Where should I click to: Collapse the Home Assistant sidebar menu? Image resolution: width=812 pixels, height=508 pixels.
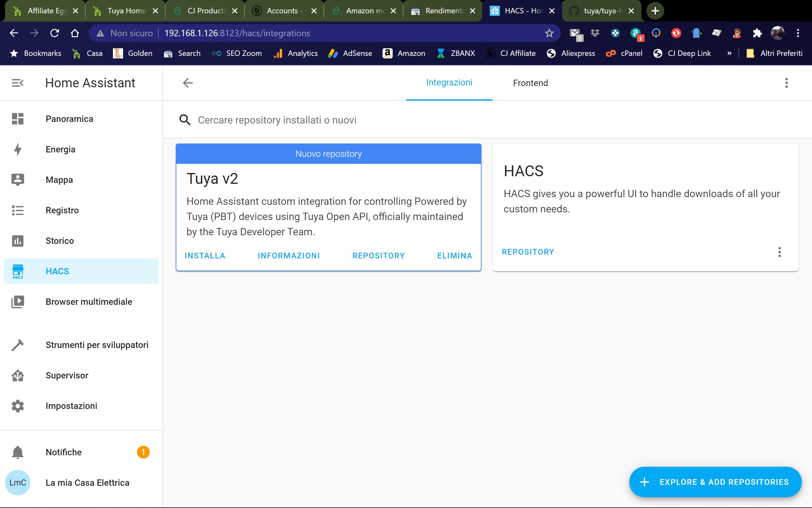tap(17, 83)
